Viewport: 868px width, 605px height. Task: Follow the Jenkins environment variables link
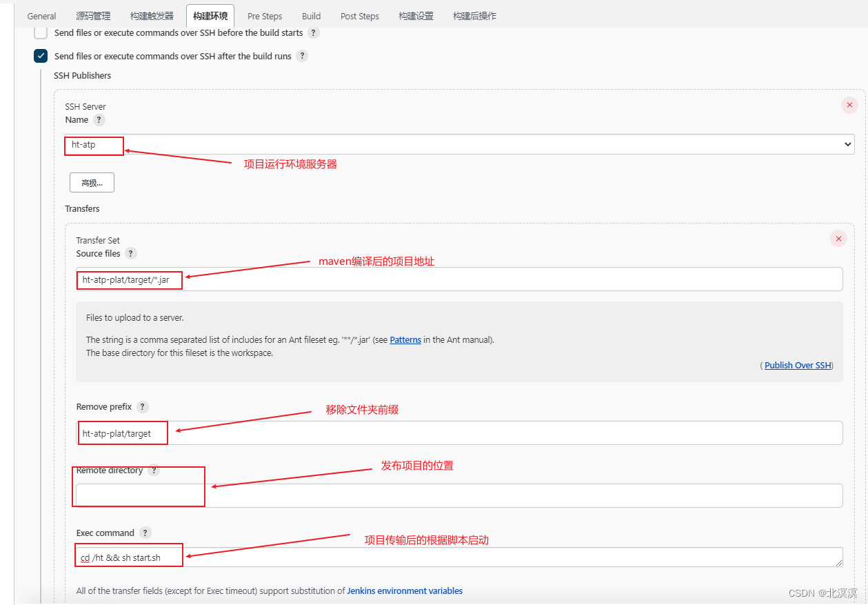pos(405,591)
